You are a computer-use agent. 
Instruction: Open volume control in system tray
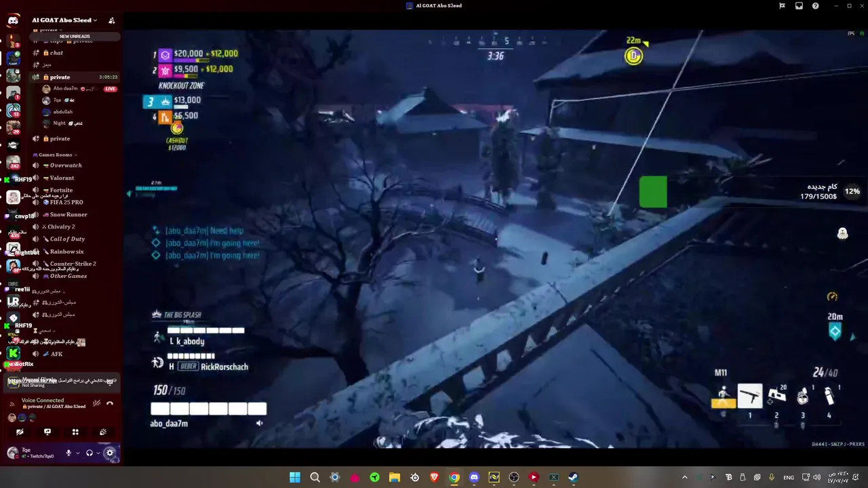point(818,477)
